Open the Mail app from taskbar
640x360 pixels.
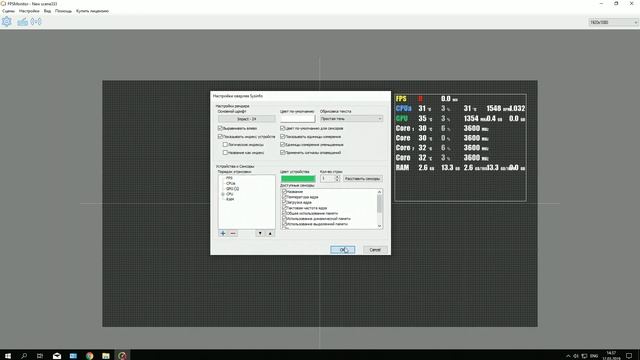point(57,356)
